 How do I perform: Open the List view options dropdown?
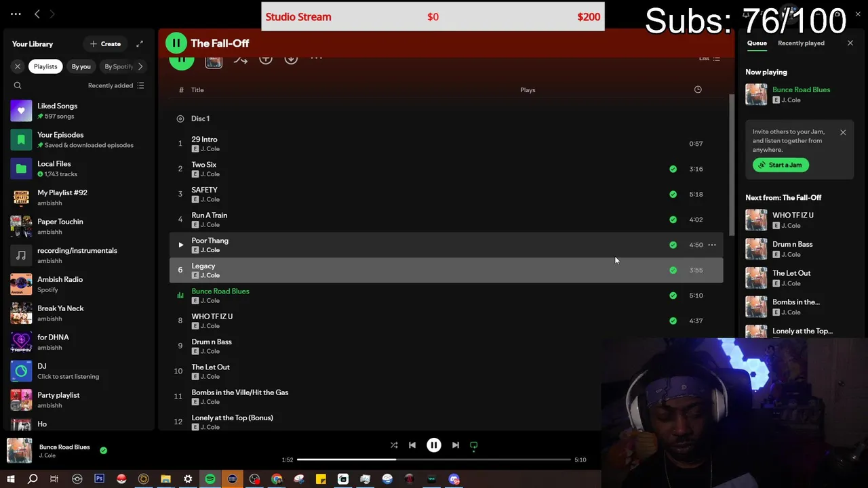point(709,58)
